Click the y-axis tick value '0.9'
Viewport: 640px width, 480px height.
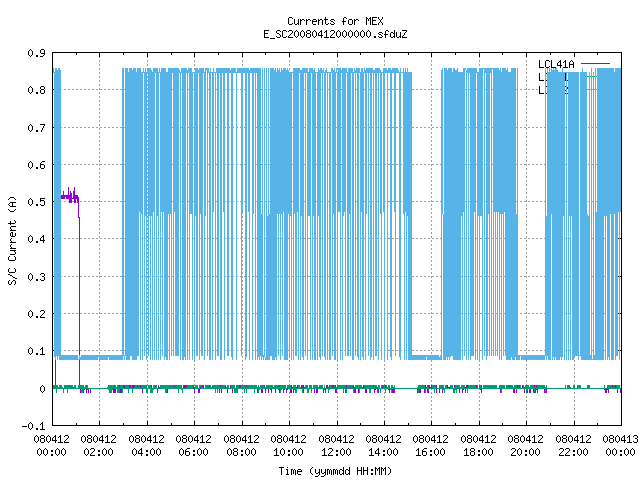36,53
